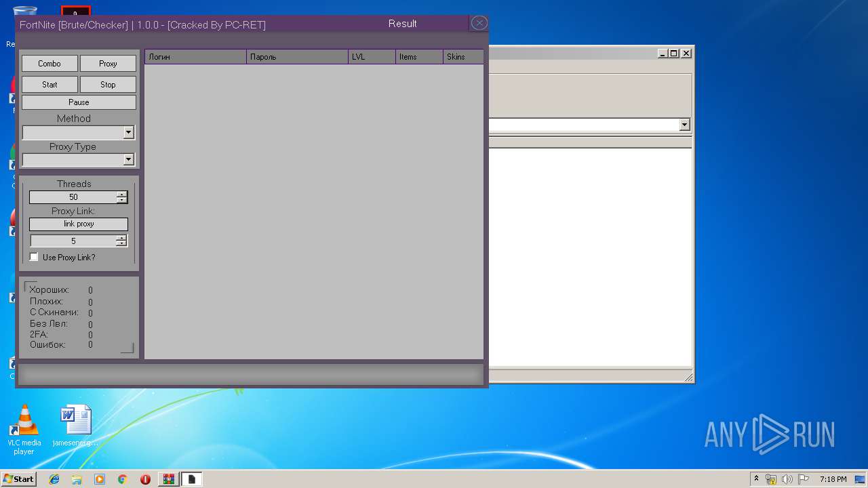Open volume speaker tray icon
The height and width of the screenshot is (488, 868).
point(787,479)
